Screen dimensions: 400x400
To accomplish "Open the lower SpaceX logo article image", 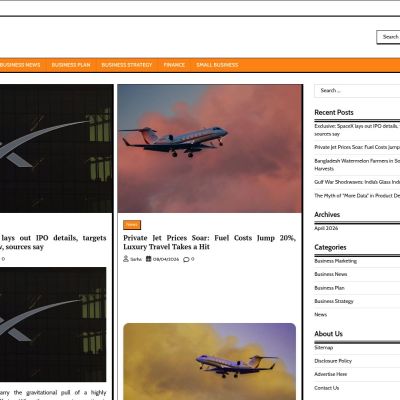I will coord(53,324).
